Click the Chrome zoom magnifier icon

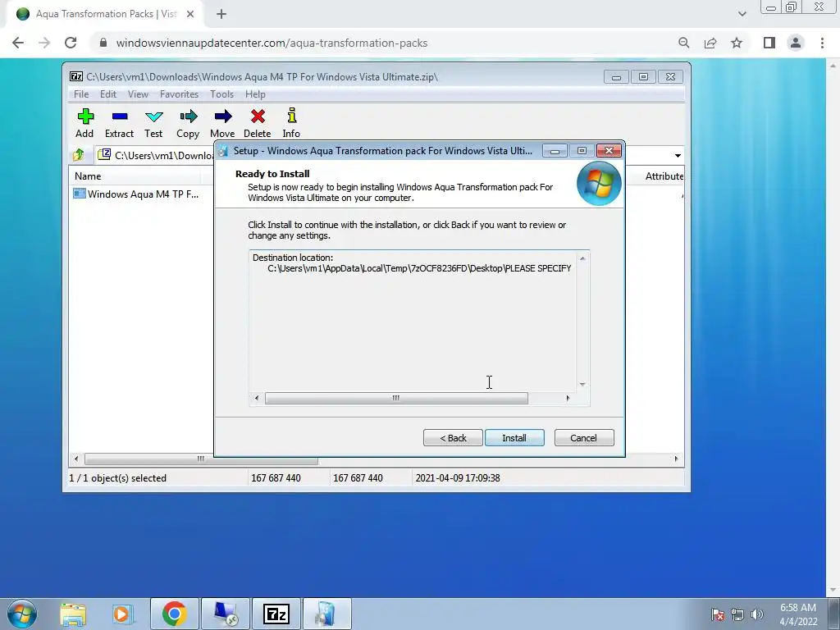(x=683, y=43)
